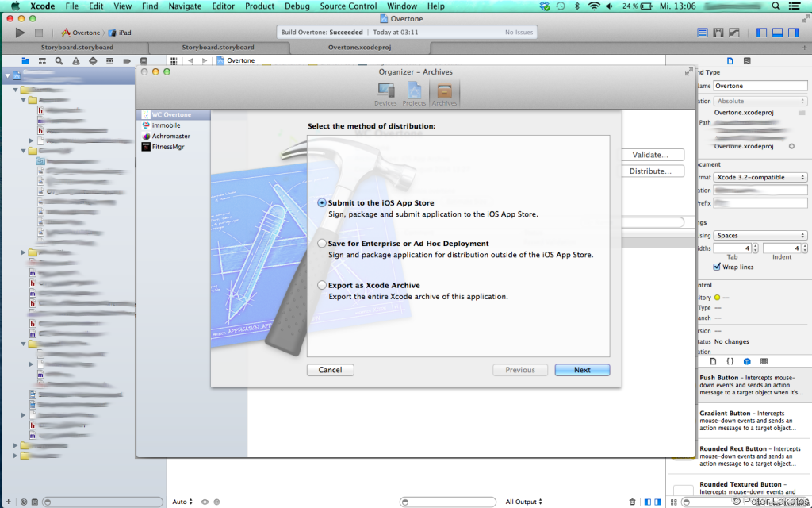
Task: Select FitnessMgr in Organizer sidebar
Action: click(174, 147)
